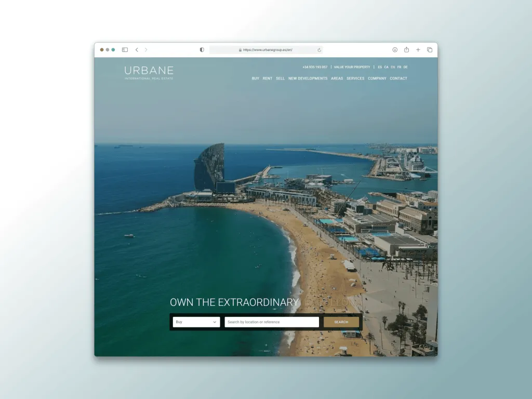Open the AREAS menu
This screenshot has height=399, width=532.
337,78
